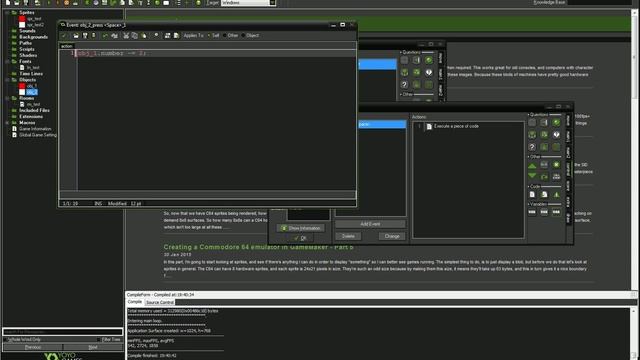Screen dimensions: 640x360
Task: Click the Delete event button
Action: click(348, 236)
